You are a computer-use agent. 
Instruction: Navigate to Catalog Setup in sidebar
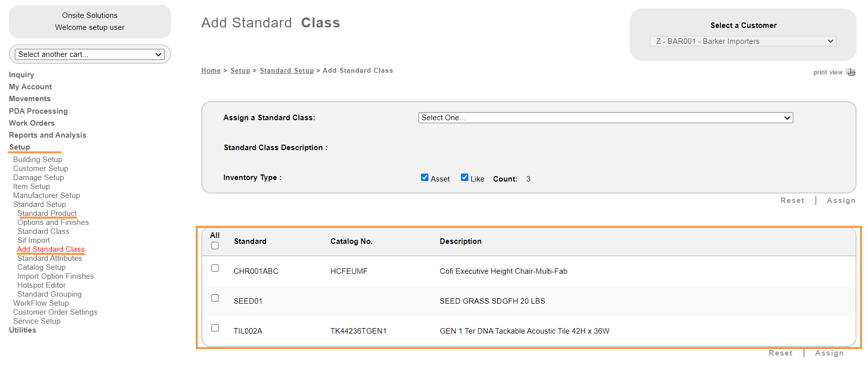41,267
